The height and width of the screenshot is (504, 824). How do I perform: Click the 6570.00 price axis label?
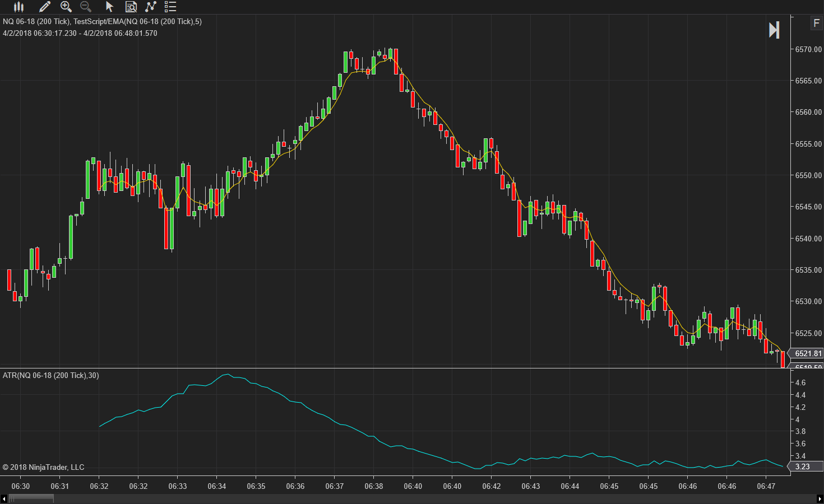(x=809, y=49)
